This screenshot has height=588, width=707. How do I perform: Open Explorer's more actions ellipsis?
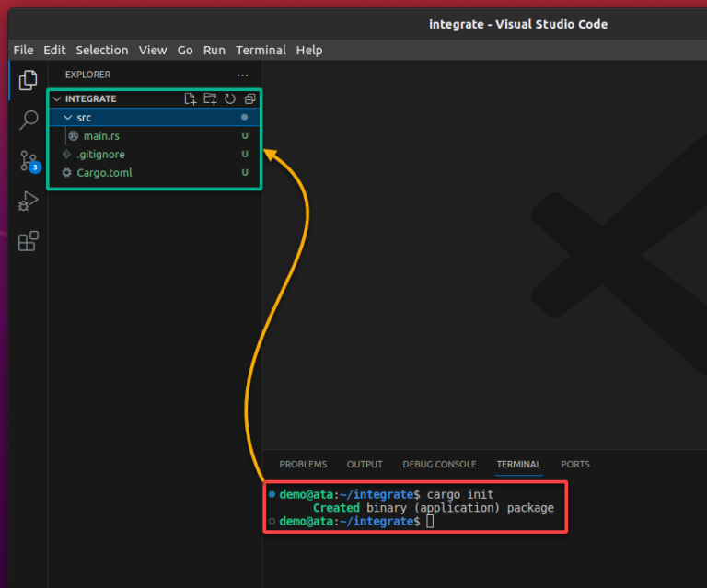click(x=242, y=75)
